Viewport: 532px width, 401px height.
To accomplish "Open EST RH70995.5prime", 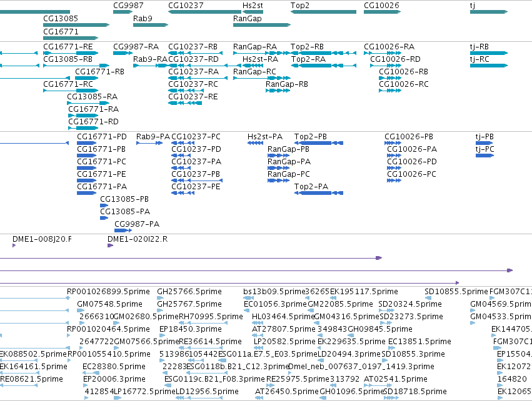I will click(x=211, y=317).
